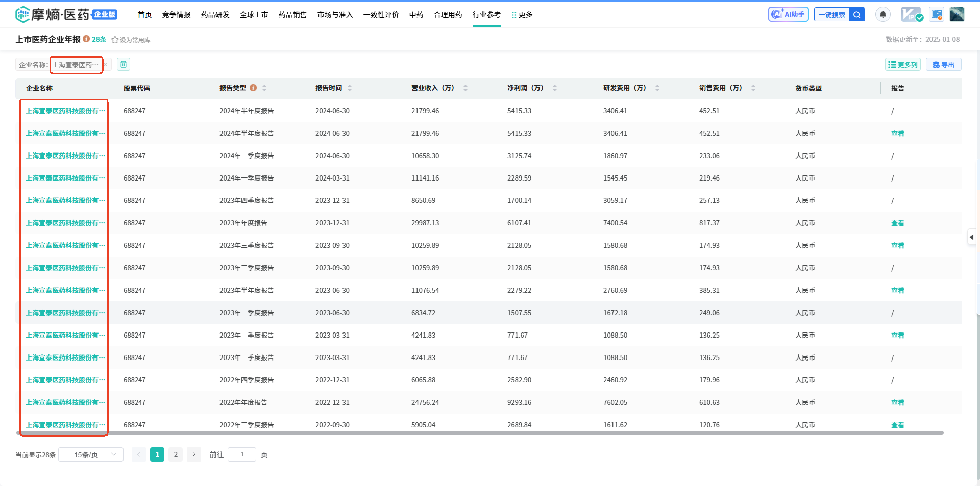The image size is (980, 486).
Task: Sort by 营业收入 (万) column
Action: pyautogui.click(x=465, y=88)
